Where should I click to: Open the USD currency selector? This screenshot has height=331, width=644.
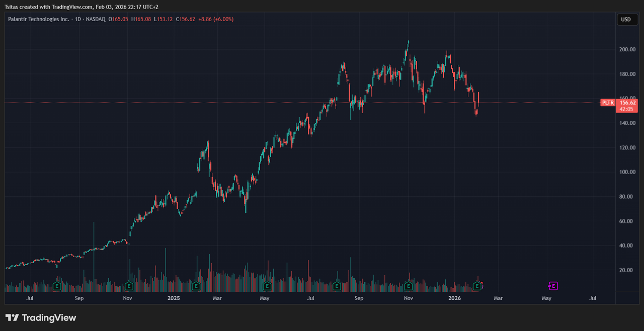[626, 20]
